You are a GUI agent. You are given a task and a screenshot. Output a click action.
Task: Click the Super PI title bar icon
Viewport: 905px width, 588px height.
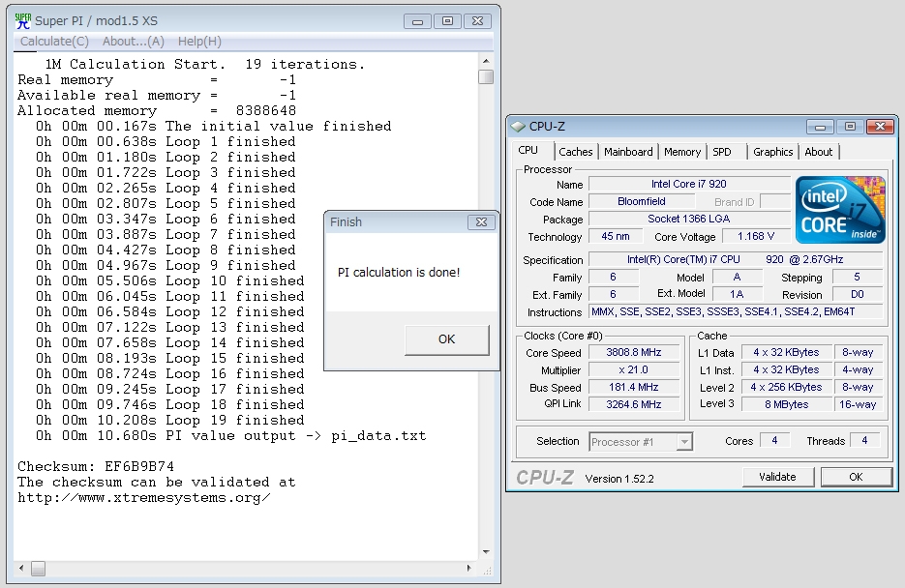pos(23,20)
